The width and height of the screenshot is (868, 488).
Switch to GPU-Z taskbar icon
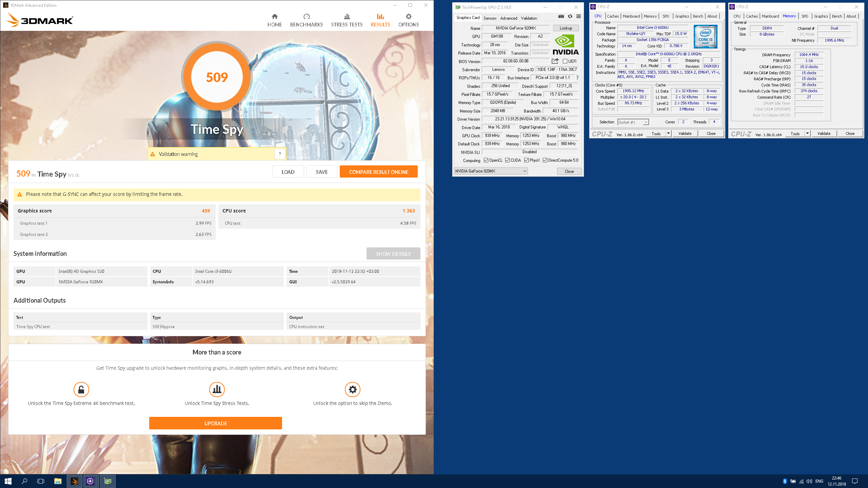(107, 481)
